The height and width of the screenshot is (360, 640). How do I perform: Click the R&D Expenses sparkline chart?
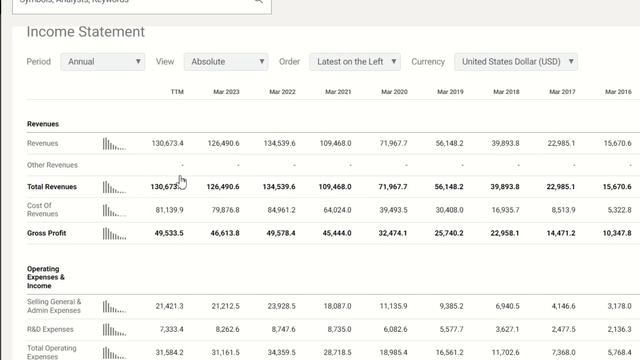[x=114, y=329]
